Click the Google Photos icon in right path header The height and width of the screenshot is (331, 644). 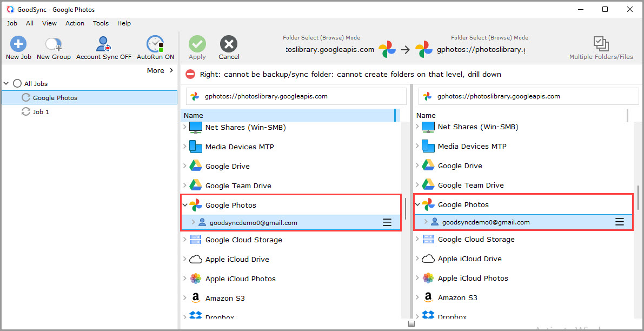424,49
